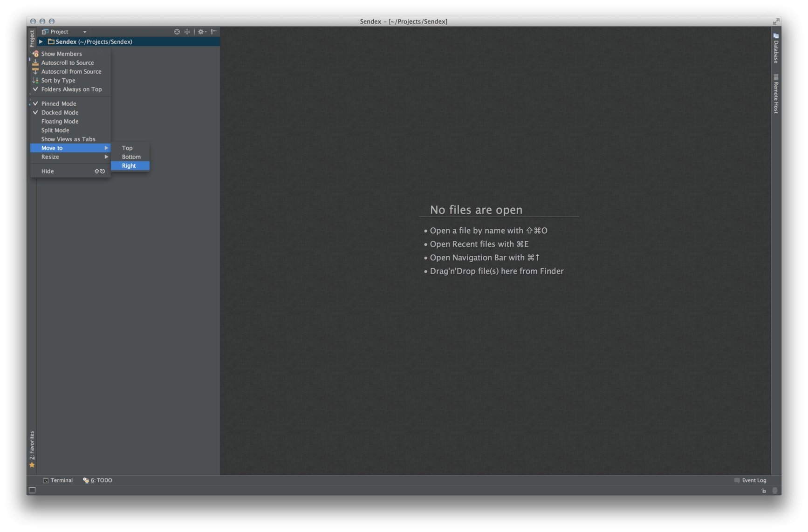Choose Floating Mode from the menu
This screenshot has width=808, height=532.
coord(60,122)
